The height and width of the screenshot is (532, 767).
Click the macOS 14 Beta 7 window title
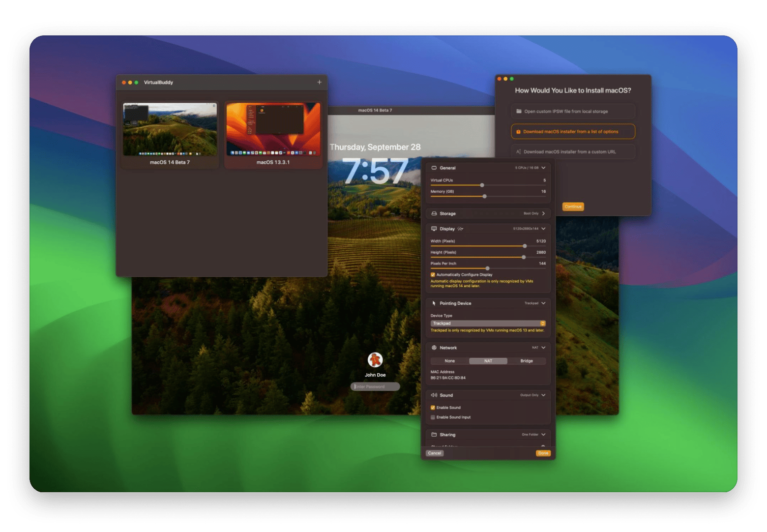tap(375, 110)
